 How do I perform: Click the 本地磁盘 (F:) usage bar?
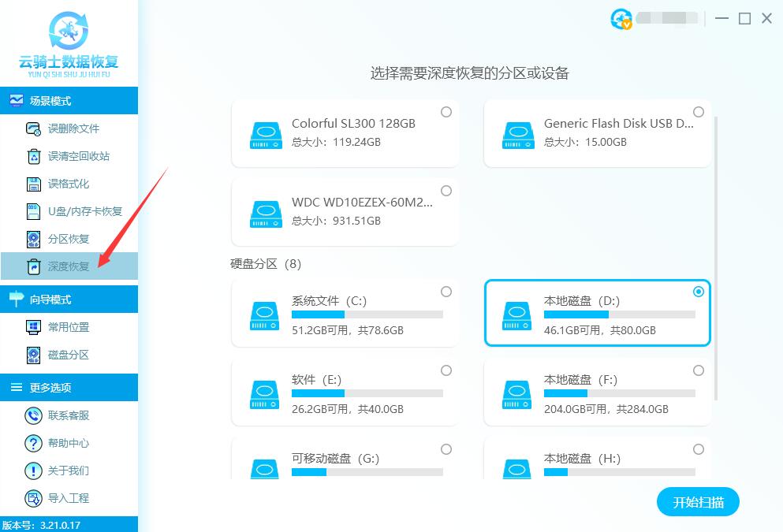click(x=620, y=393)
